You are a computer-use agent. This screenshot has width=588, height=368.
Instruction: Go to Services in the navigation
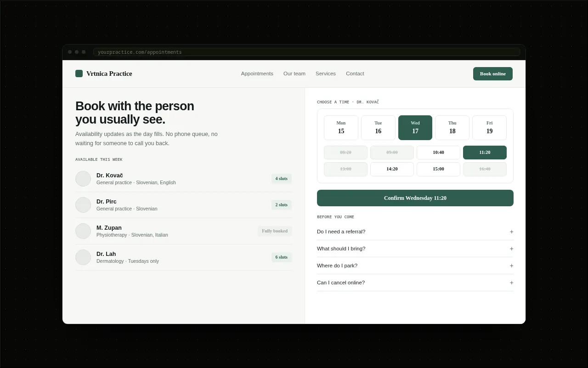326,74
